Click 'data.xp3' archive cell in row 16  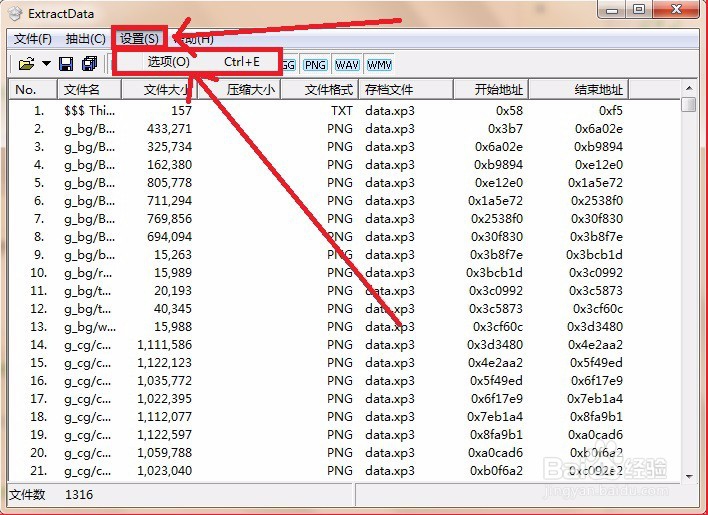pyautogui.click(x=390, y=381)
